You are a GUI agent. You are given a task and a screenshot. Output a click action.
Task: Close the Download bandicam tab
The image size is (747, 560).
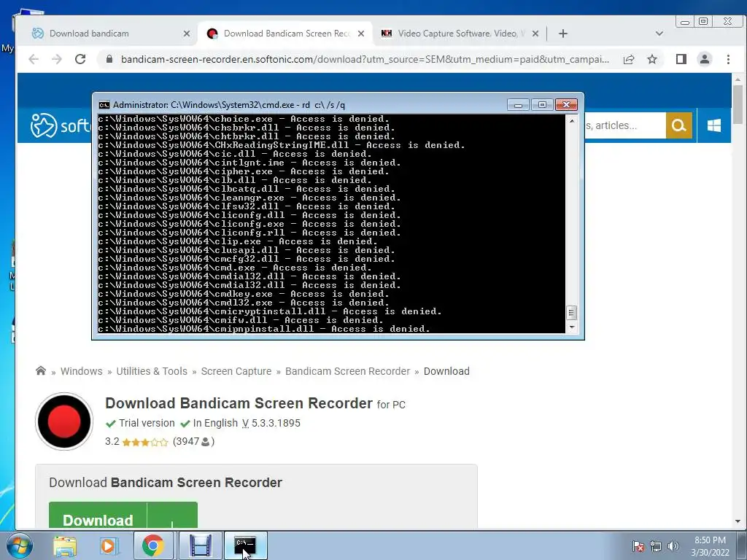(x=187, y=34)
